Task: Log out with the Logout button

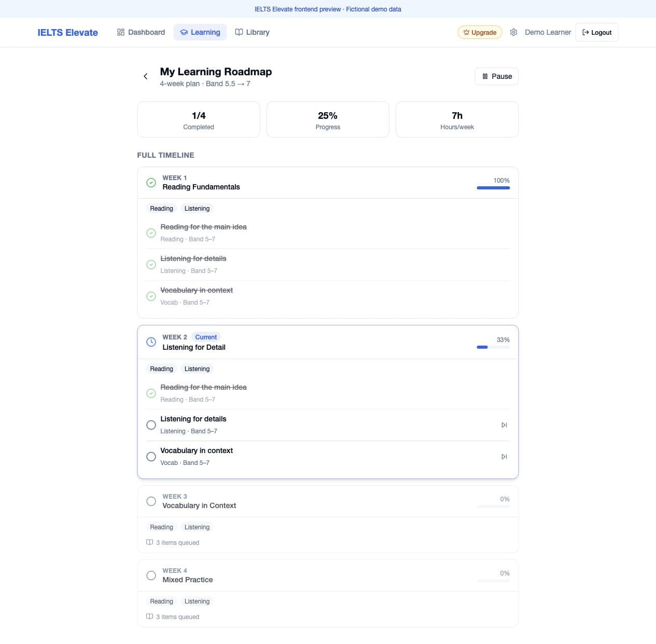Action: (597, 32)
